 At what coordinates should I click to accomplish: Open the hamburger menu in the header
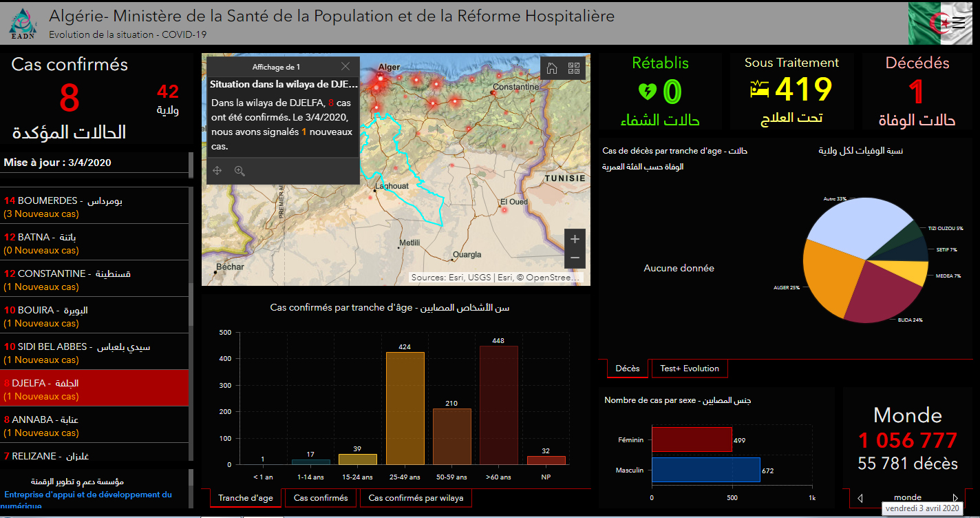958,23
